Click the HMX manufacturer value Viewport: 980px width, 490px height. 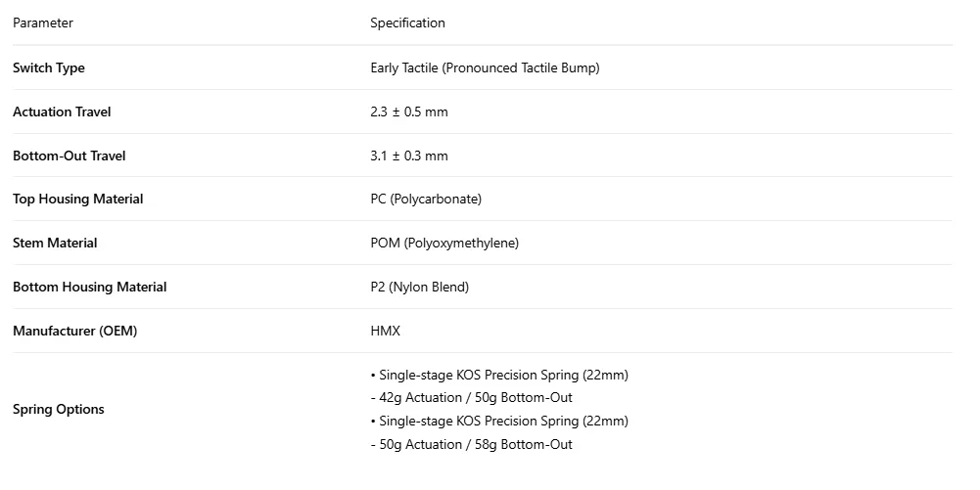(x=385, y=331)
